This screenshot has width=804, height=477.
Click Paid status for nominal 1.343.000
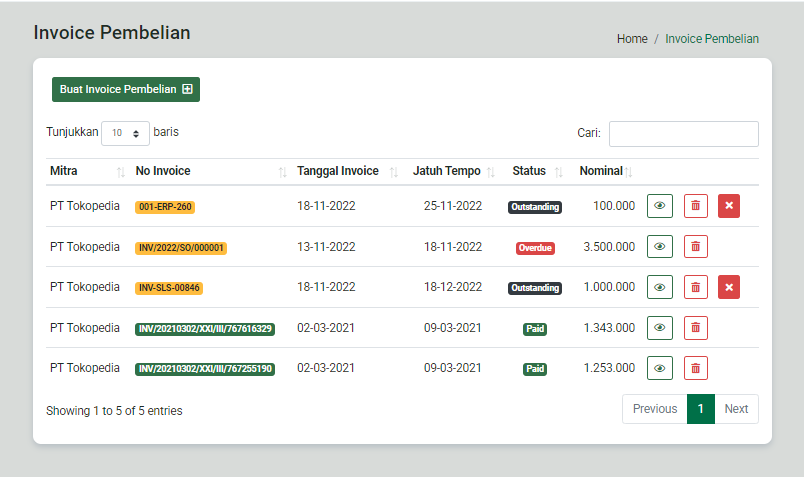coord(535,329)
